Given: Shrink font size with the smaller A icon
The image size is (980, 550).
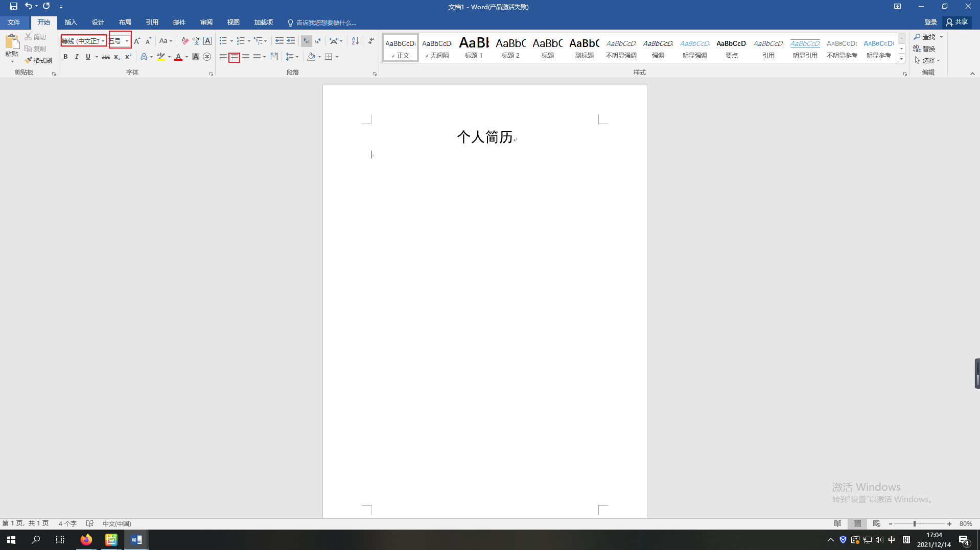Looking at the screenshot, I should [x=148, y=41].
